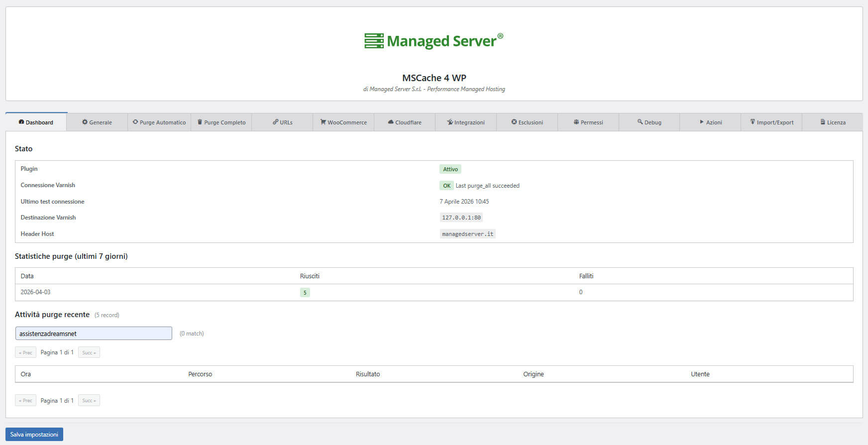Click the Riusciti count badge 5

click(x=305, y=293)
